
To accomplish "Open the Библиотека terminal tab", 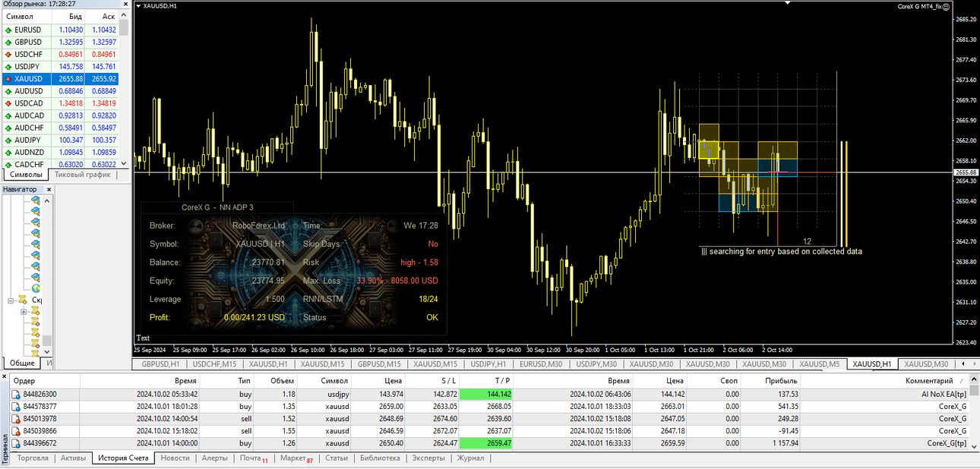I will coord(380,458).
